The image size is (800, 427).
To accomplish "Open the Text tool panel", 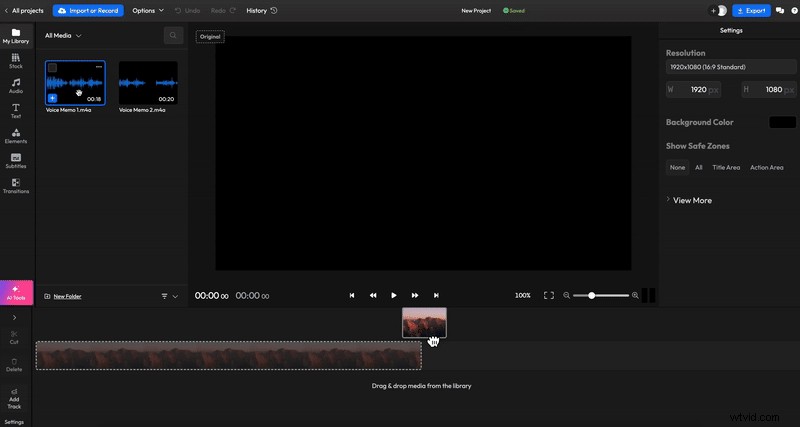I will tap(16, 111).
